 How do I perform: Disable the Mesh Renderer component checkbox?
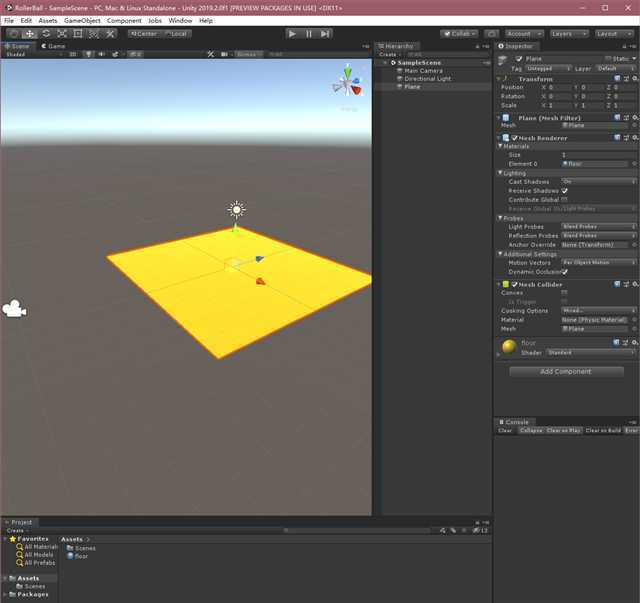[x=514, y=138]
